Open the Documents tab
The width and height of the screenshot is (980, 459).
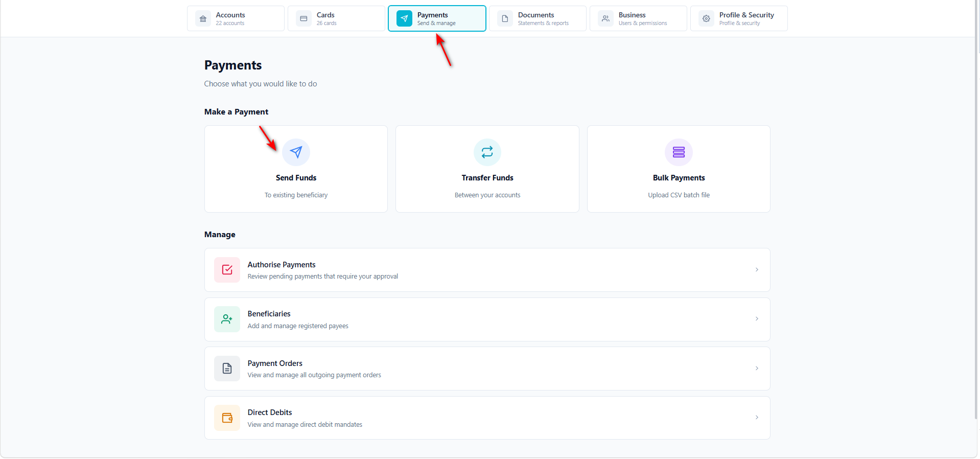538,18
